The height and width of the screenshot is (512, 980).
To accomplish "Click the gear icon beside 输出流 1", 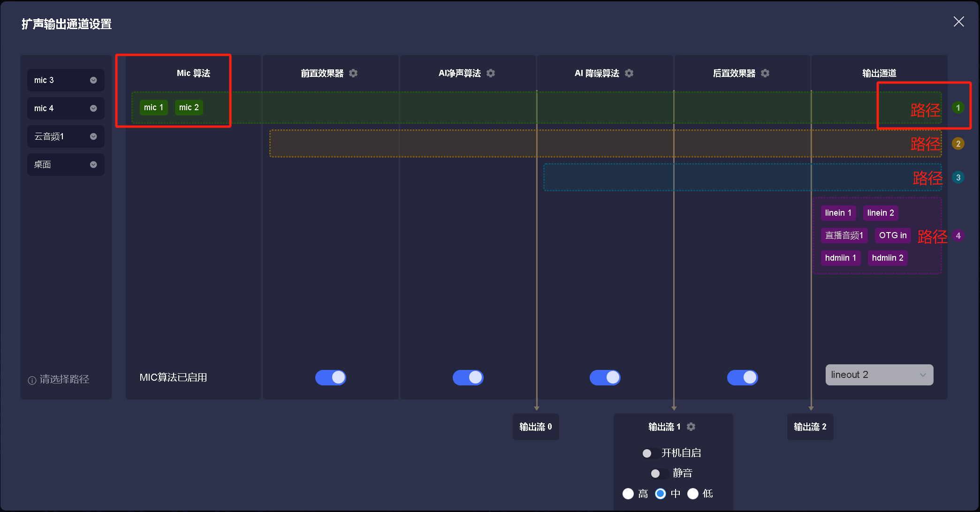I will tap(691, 427).
